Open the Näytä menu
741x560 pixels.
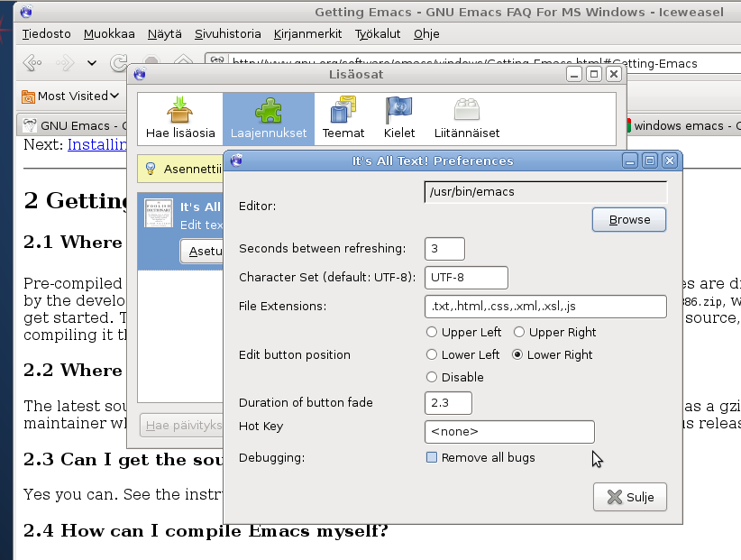pos(164,34)
